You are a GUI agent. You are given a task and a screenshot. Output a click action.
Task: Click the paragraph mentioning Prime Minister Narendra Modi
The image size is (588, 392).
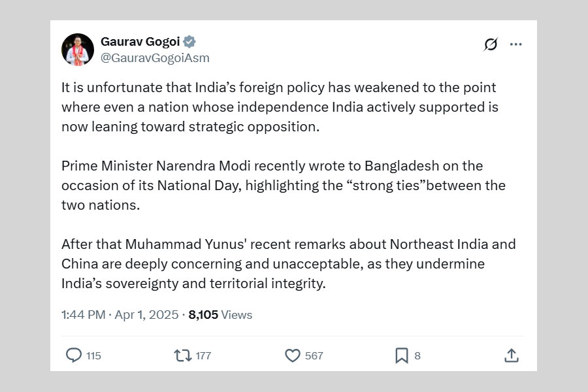coord(283,186)
